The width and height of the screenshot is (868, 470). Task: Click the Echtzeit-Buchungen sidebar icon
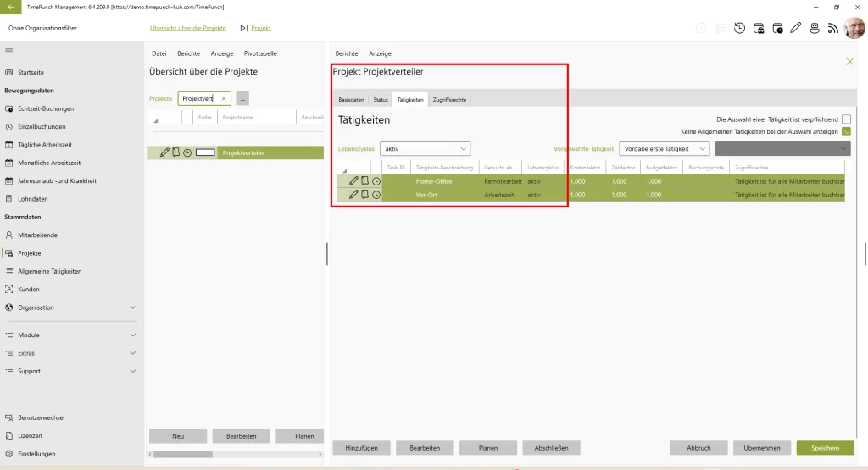[x=8, y=109]
